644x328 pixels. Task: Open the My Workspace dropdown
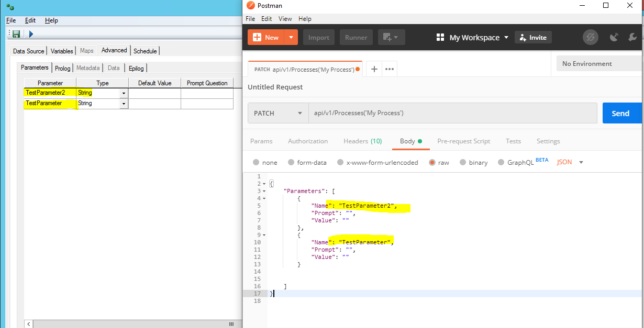click(479, 38)
